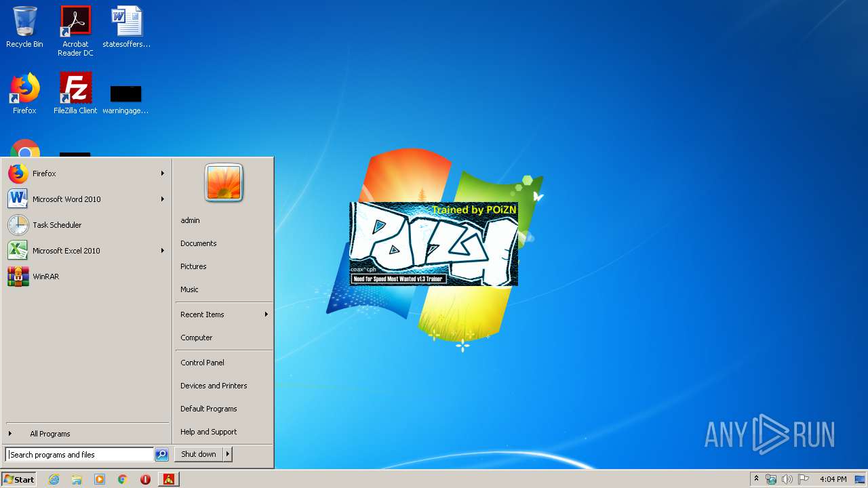Open Devices and Printers
868x488 pixels.
(x=214, y=386)
